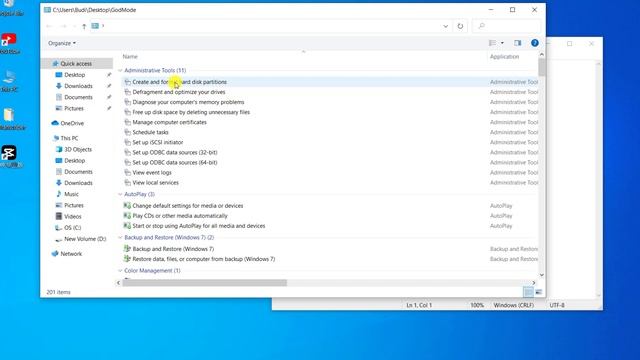Viewport: 640px width, 360px height.
Task: Open Change default settings for media or devices
Action: (x=188, y=206)
